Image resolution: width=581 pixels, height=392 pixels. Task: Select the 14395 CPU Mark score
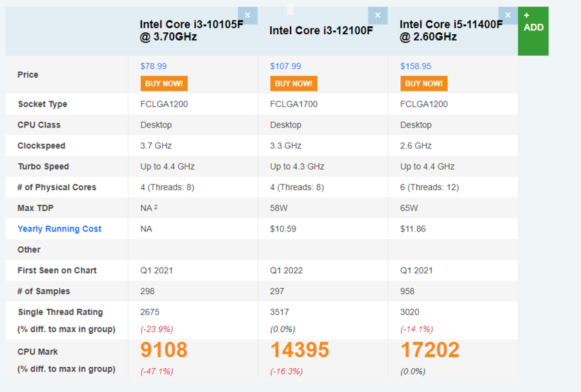[300, 350]
